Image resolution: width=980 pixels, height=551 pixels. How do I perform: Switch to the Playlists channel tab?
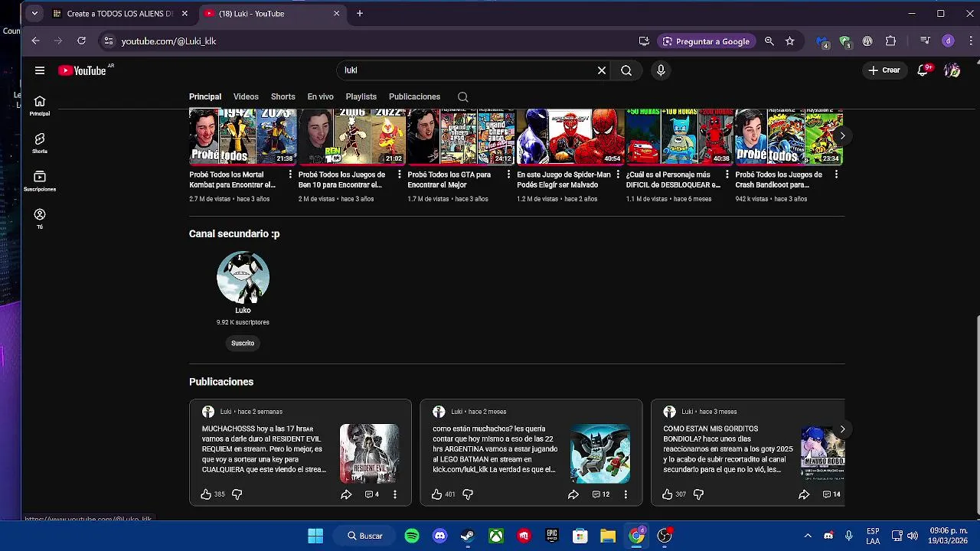click(361, 96)
